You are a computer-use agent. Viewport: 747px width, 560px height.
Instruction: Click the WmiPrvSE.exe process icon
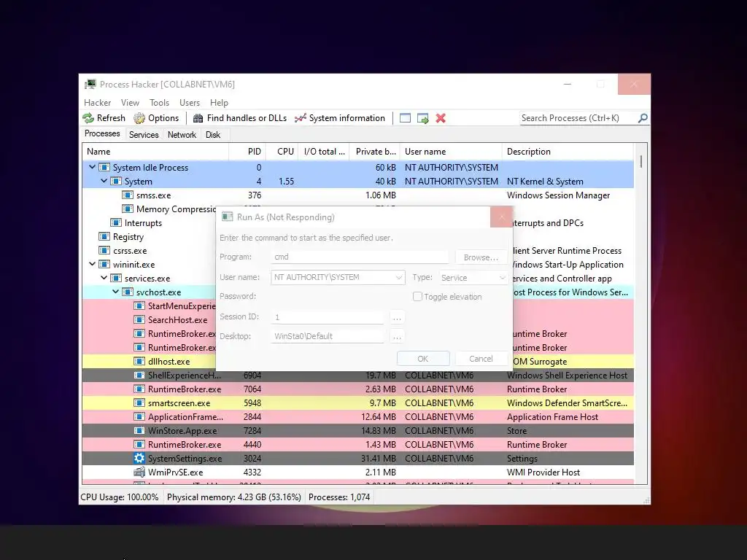(139, 472)
